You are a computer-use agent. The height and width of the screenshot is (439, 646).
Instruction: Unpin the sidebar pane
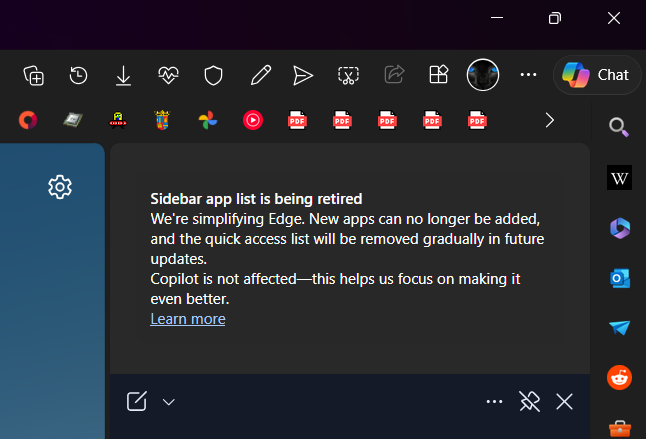[529, 401]
